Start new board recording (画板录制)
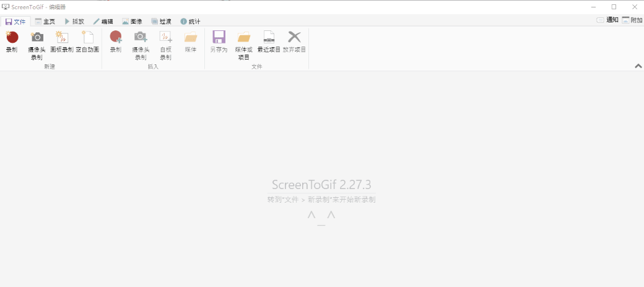Viewport: 644px width, 287px height. (x=61, y=42)
